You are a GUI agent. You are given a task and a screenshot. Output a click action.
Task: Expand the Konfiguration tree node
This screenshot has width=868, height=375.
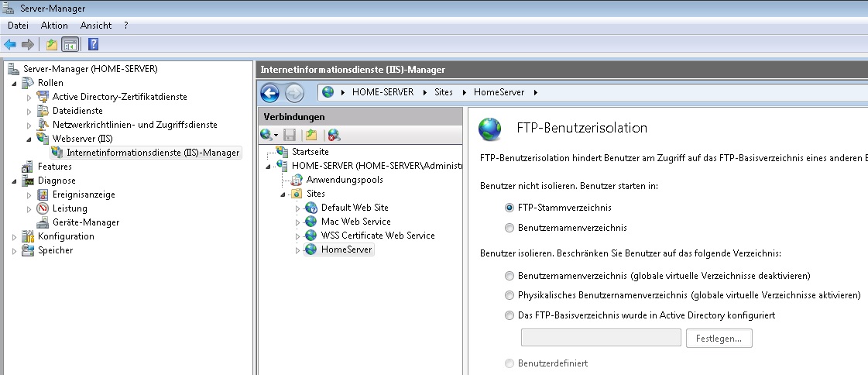pos(15,236)
